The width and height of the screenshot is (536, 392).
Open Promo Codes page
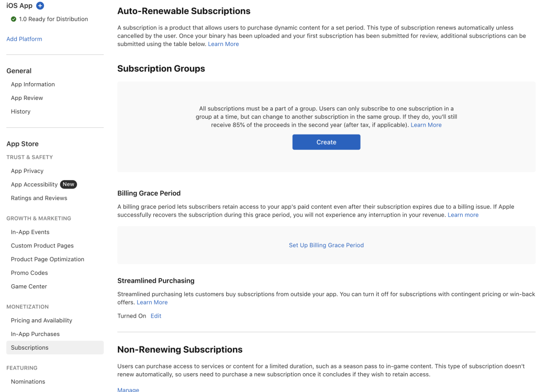(x=29, y=273)
